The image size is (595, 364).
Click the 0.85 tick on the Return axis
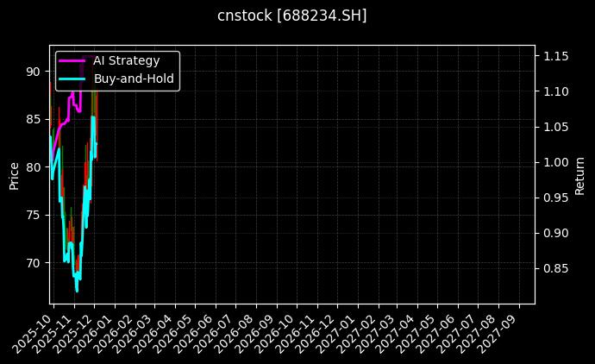(554, 268)
